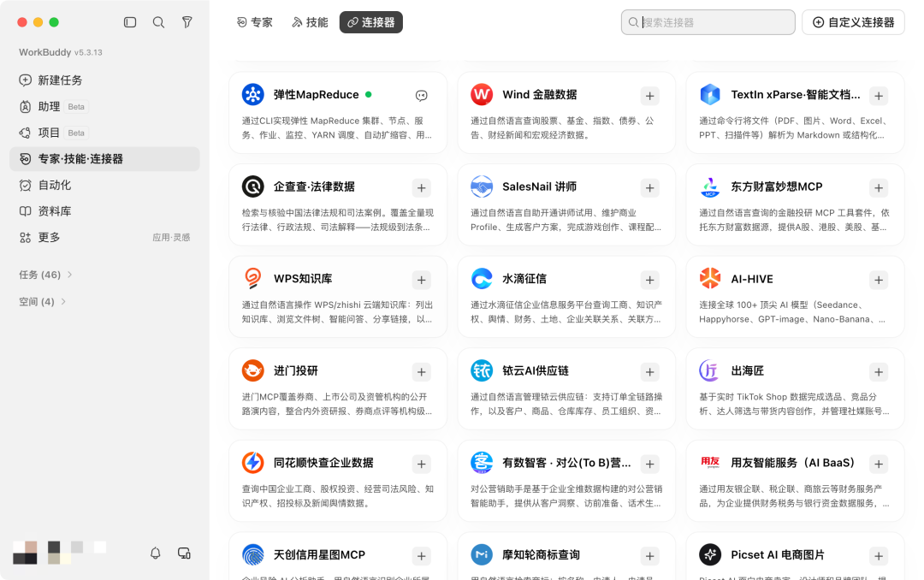
Task: Open the SalesNail 讲师 card title
Action: [x=539, y=186]
